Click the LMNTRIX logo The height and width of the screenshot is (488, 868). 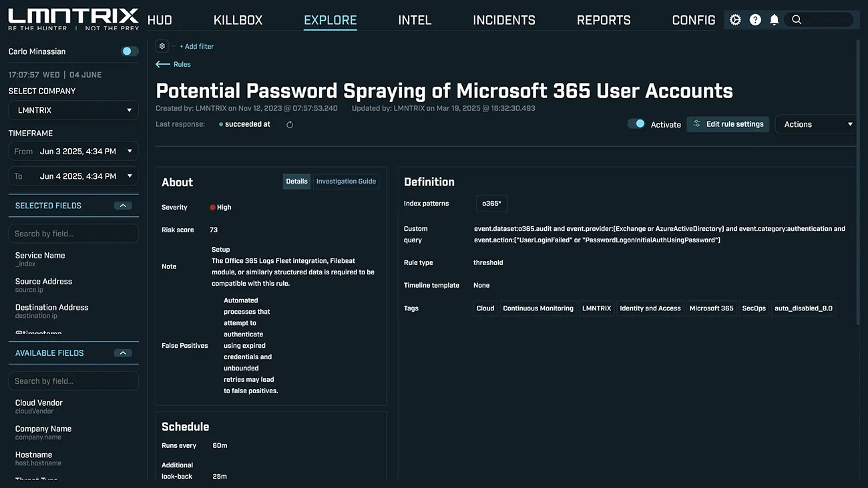[73, 19]
